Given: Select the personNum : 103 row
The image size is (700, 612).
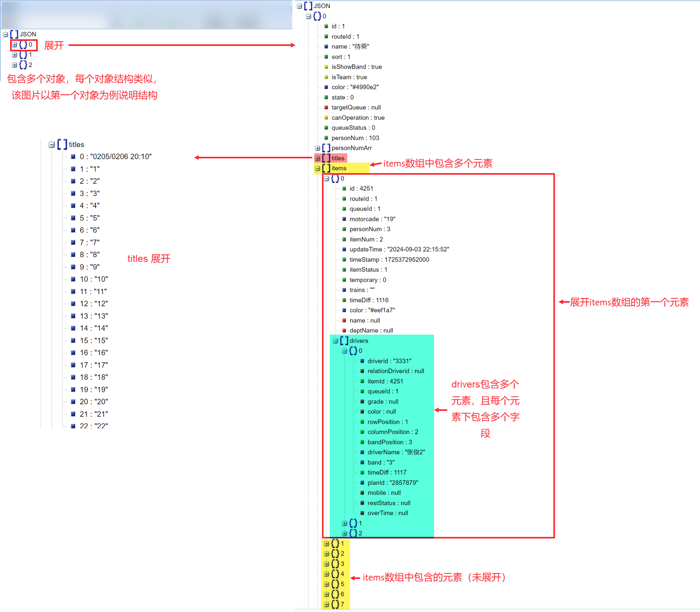Looking at the screenshot, I should tap(352, 138).
